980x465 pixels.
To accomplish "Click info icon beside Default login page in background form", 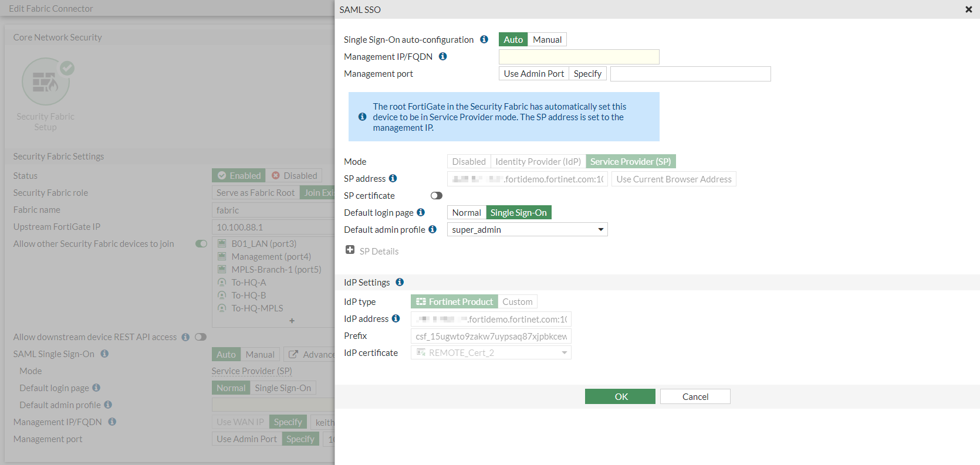I will point(96,388).
